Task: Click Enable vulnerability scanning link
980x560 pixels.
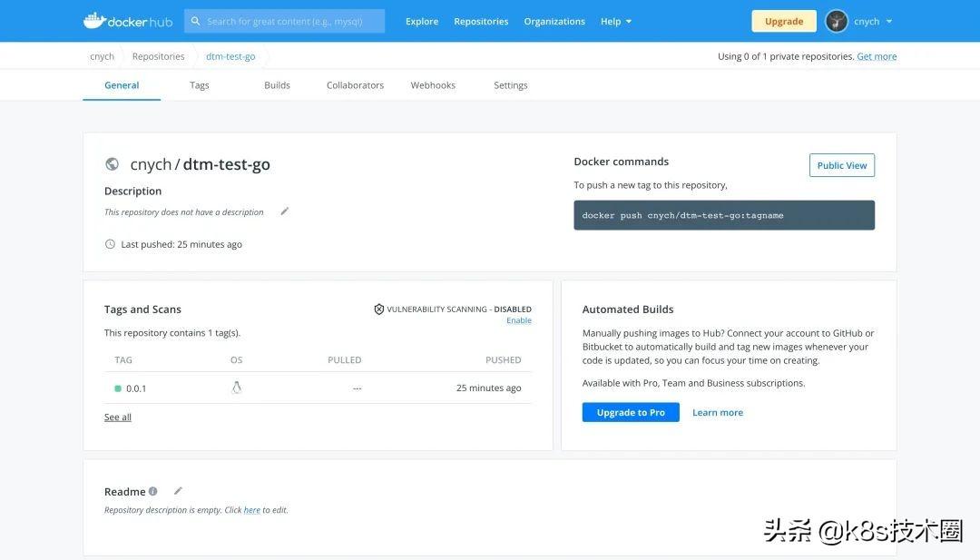Action: tap(519, 320)
